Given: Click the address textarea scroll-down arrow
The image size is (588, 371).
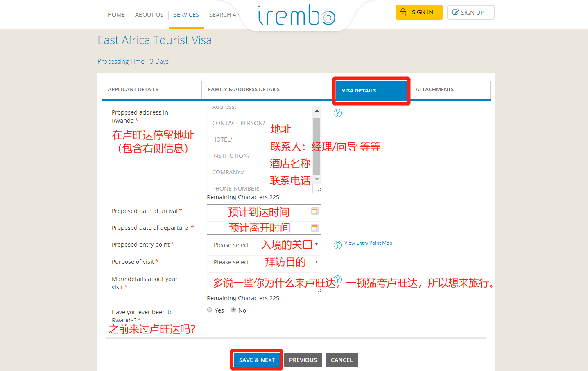Looking at the screenshot, I should [317, 180].
